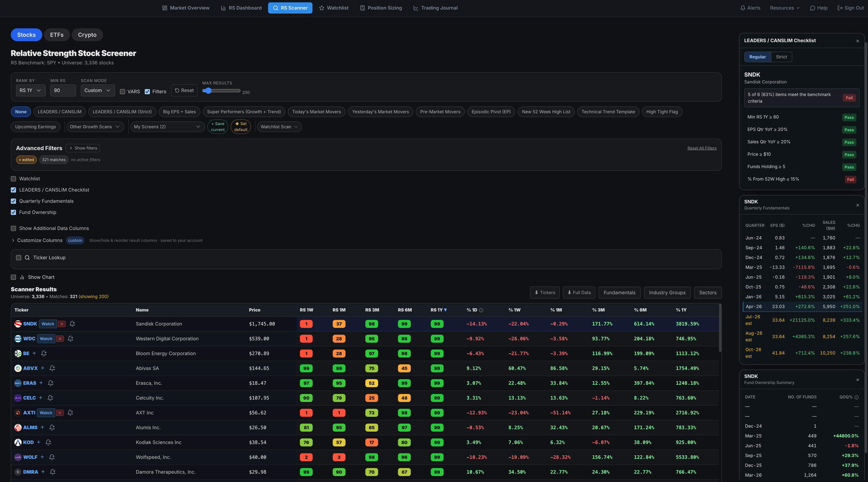The image size is (868, 482).
Task: Click the % 1D column info icon
Action: point(481,310)
